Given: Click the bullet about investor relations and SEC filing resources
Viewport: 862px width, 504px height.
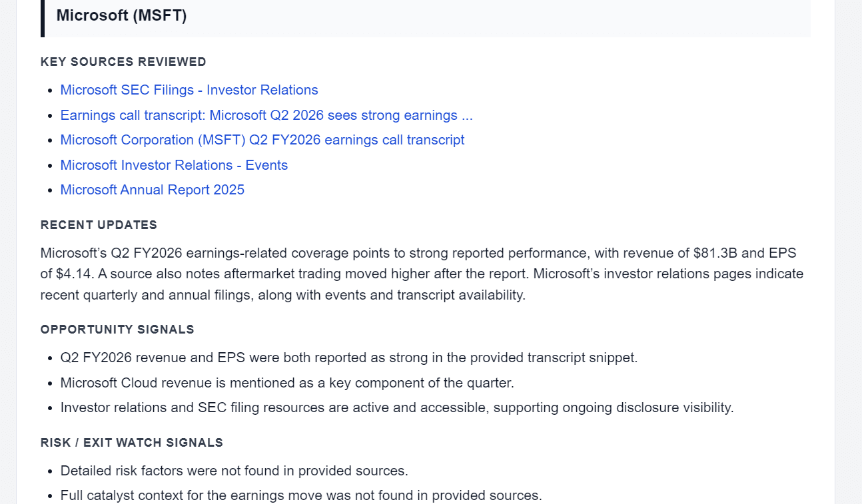Looking at the screenshot, I should coord(397,407).
